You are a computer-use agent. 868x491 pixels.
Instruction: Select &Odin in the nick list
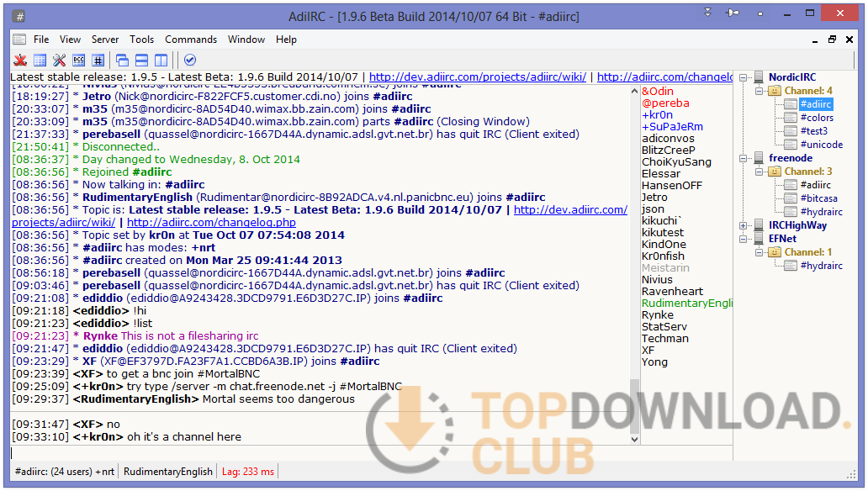(658, 92)
